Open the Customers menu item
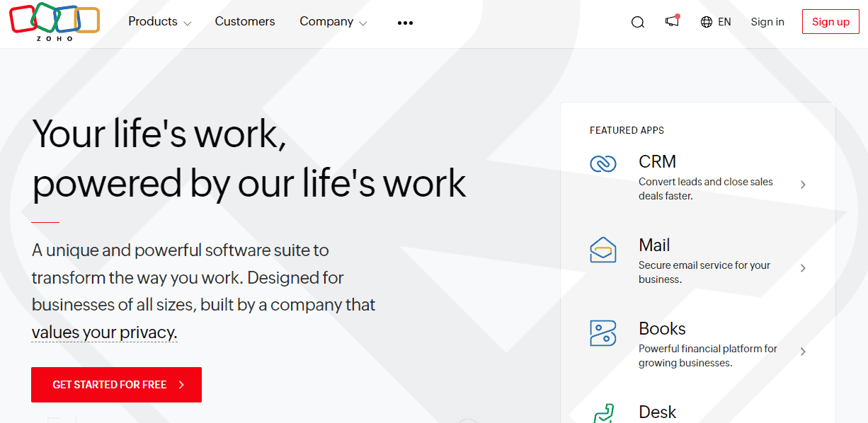Viewport: 868px width, 423px height. pos(245,22)
